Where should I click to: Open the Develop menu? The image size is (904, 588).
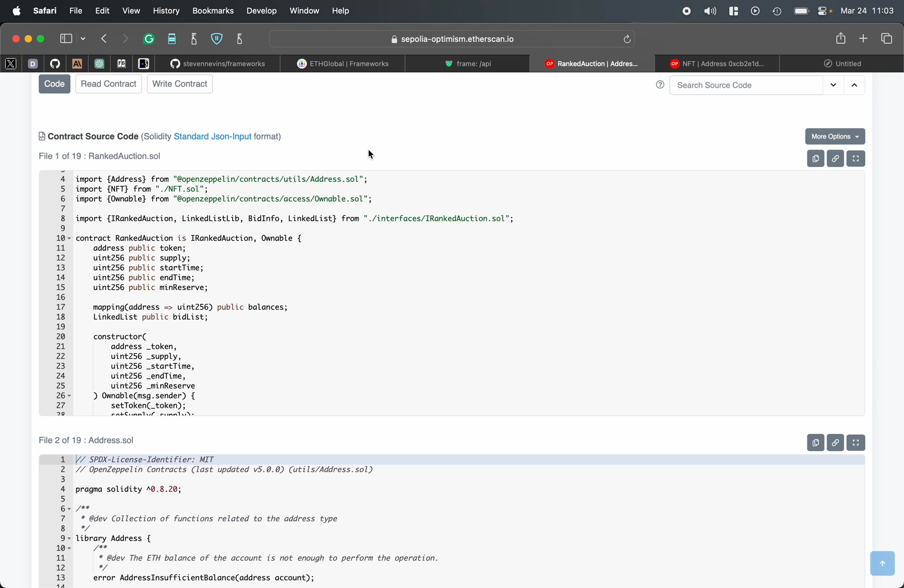coord(261,11)
